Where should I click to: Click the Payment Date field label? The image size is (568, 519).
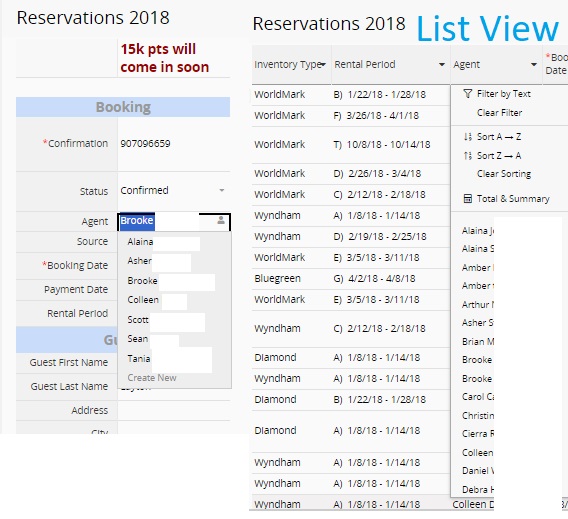[x=76, y=289]
